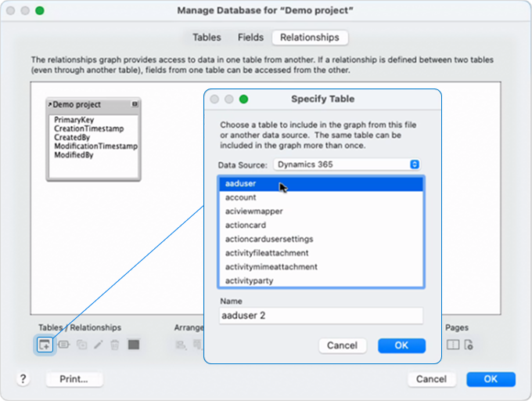Screen dimensions: 532x401
Task: Collapse the Demo project table box
Action: click(135, 104)
